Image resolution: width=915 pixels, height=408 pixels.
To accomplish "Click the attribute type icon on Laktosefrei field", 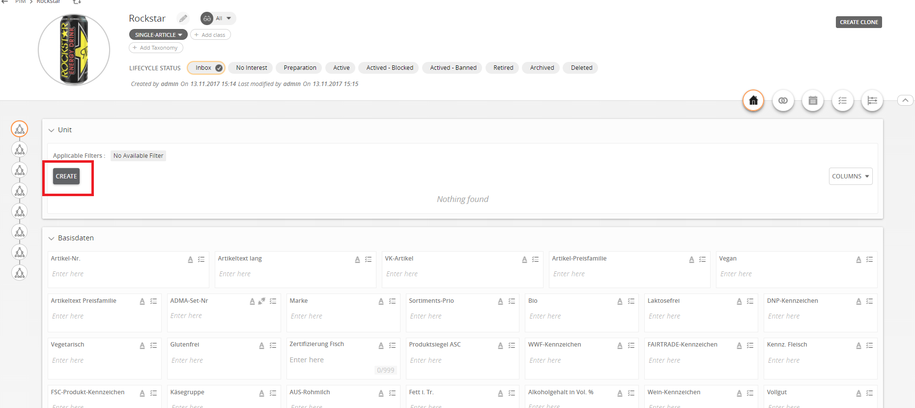I will tap(739, 301).
